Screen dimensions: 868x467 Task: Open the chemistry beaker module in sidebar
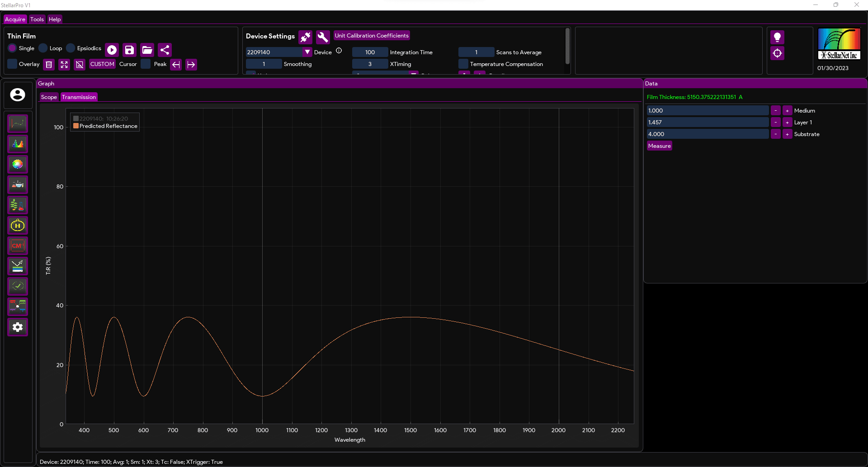click(18, 184)
